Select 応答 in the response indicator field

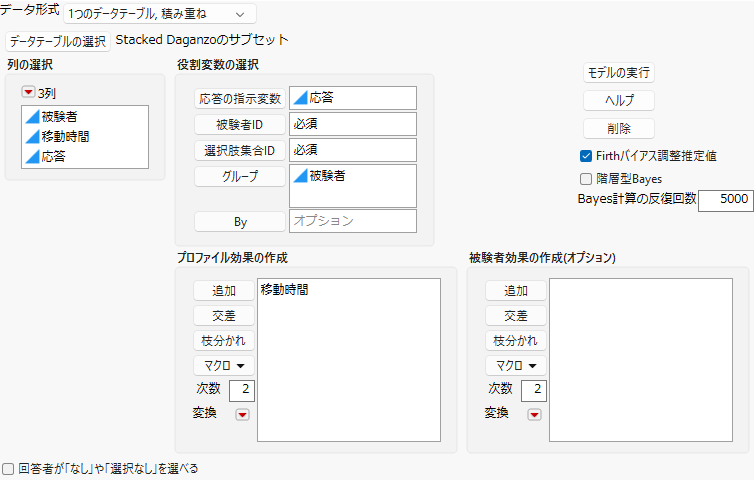pos(352,98)
